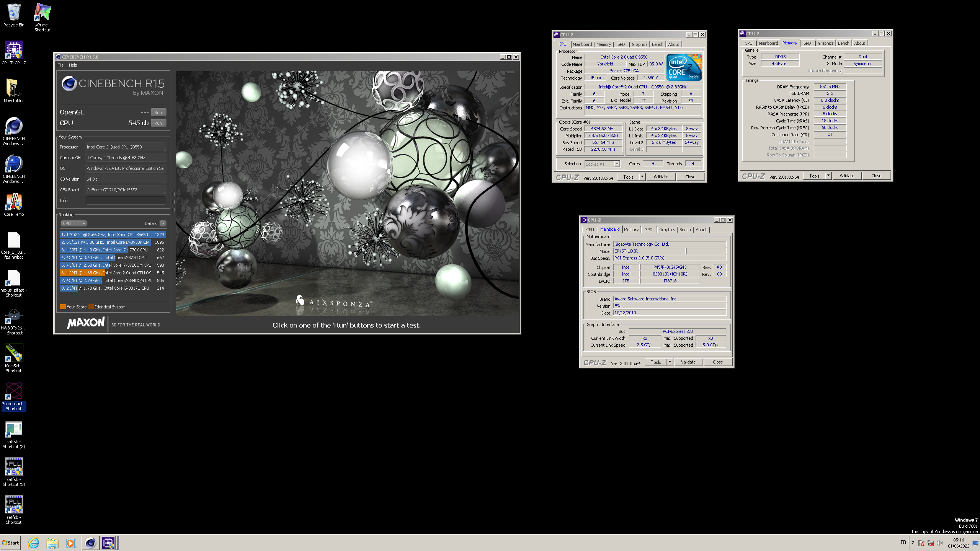The height and width of the screenshot is (551, 980).
Task: Click the Start button
Action: 10,543
